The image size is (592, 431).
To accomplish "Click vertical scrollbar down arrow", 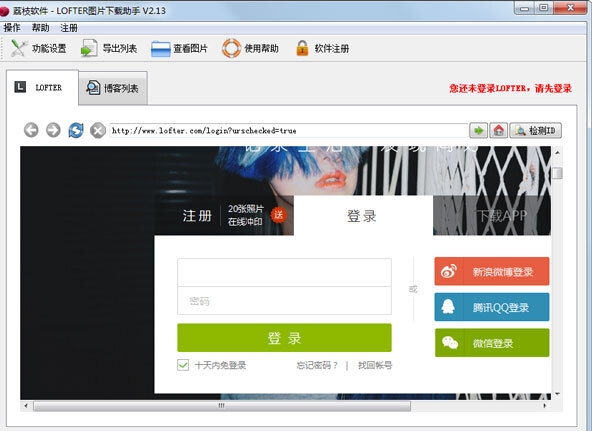I will (x=557, y=394).
